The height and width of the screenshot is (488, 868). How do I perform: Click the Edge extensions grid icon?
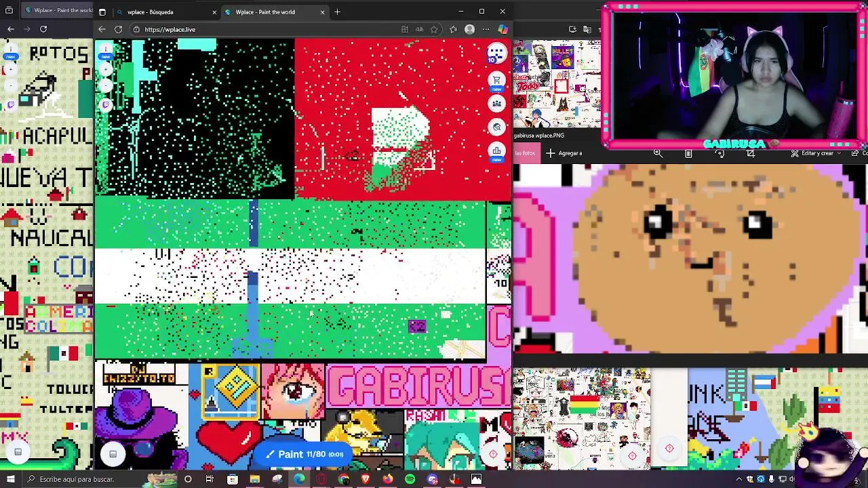(x=405, y=29)
